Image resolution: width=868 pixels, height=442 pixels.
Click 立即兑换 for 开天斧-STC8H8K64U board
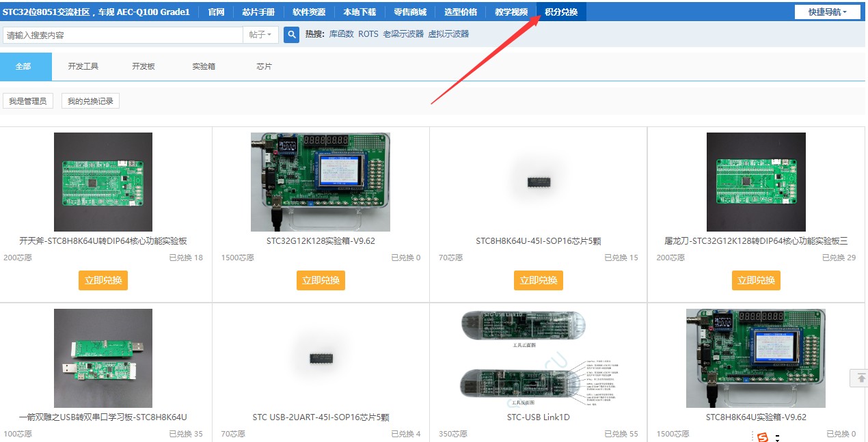(x=103, y=280)
